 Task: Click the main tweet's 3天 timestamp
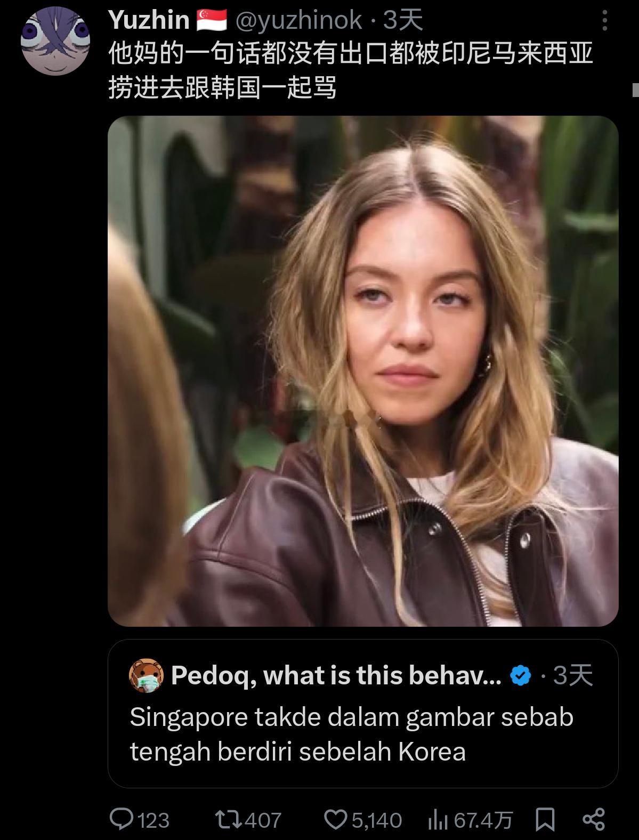pos(403,21)
